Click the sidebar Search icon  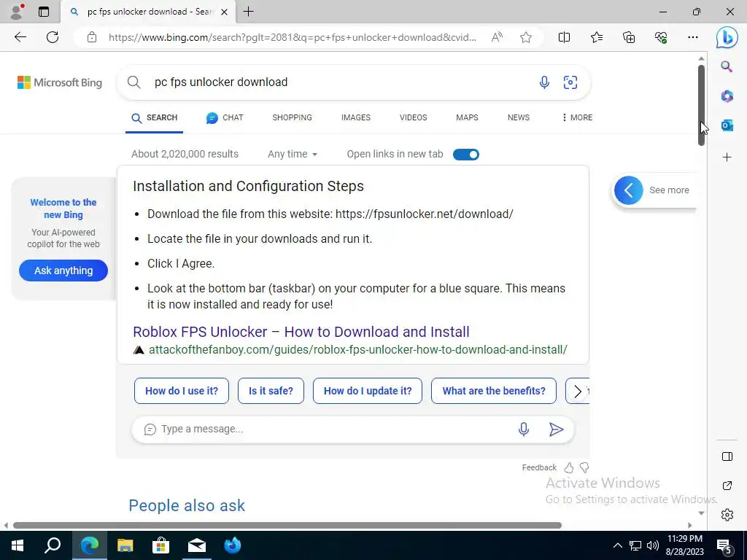point(727,66)
